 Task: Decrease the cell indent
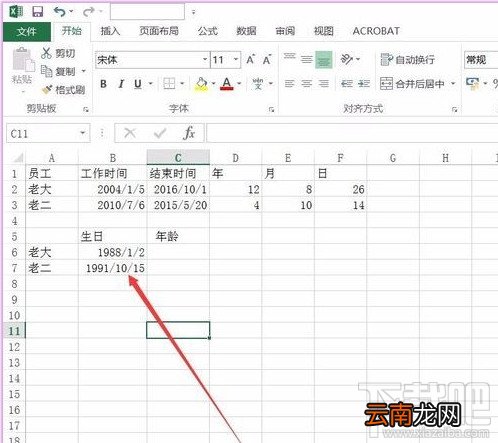[347, 83]
